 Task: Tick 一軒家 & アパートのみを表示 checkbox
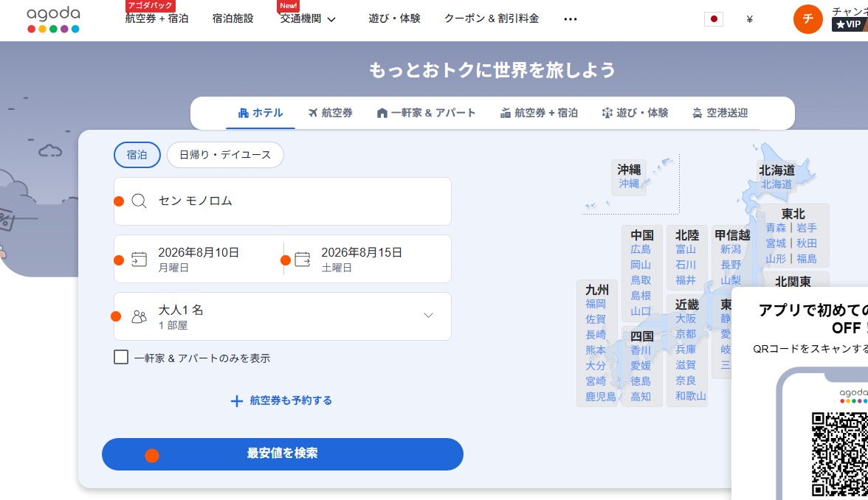coord(121,357)
